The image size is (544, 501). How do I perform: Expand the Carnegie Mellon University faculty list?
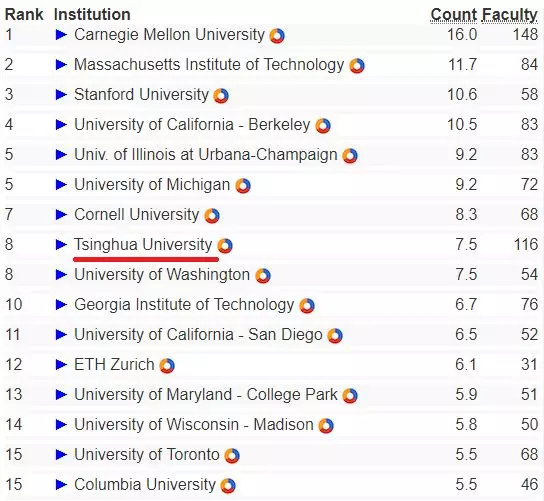coord(61,34)
